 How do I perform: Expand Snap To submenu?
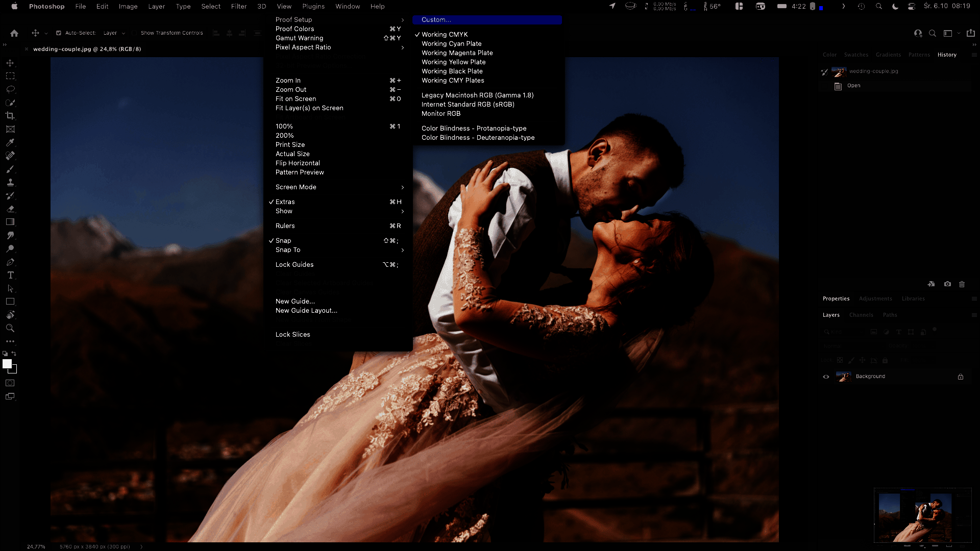[338, 250]
